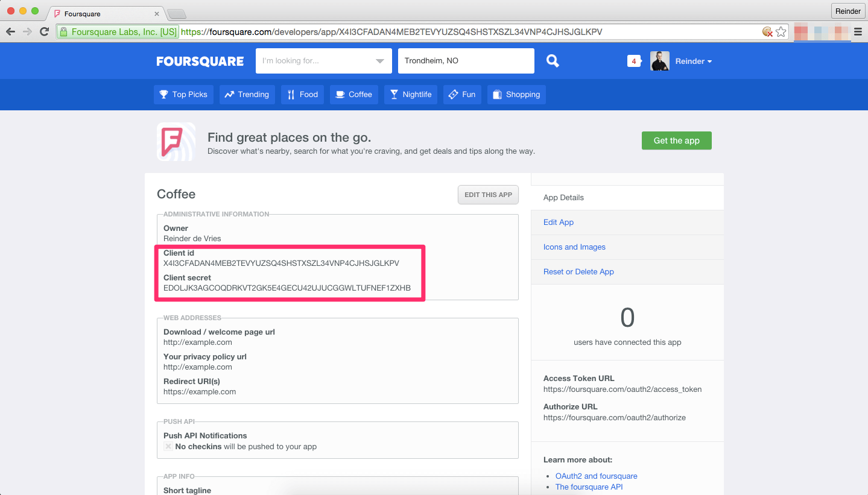The width and height of the screenshot is (868, 495).
Task: Expand the 'I'm looking for' dropdown
Action: [x=379, y=61]
